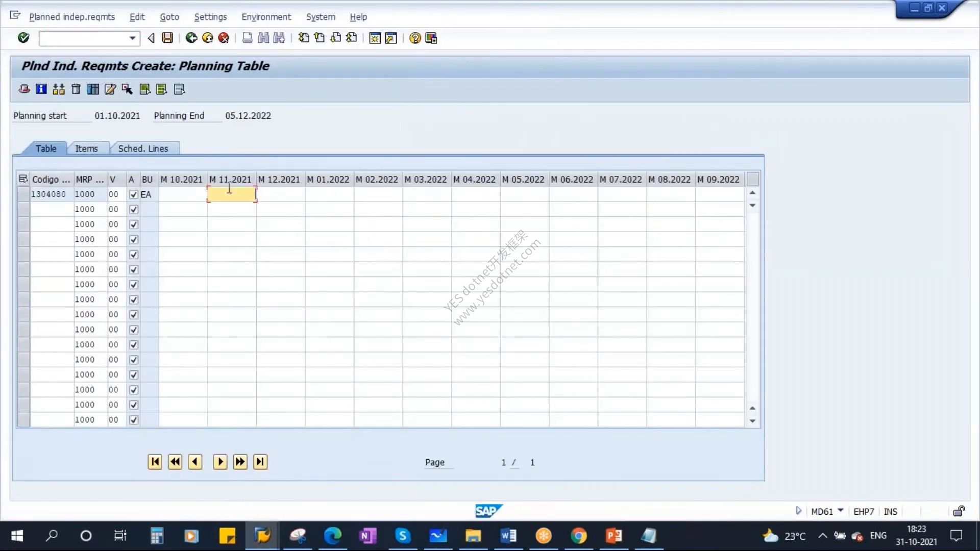
Task: Click the table scroll down arrow at bottom
Action: tap(752, 421)
